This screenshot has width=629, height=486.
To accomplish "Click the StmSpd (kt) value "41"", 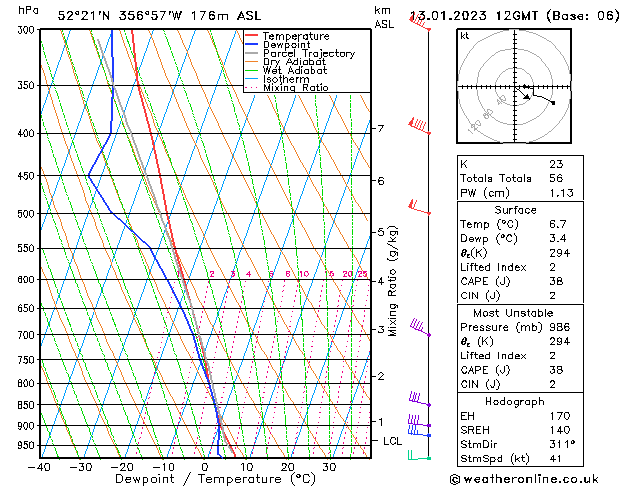I will (x=556, y=458).
